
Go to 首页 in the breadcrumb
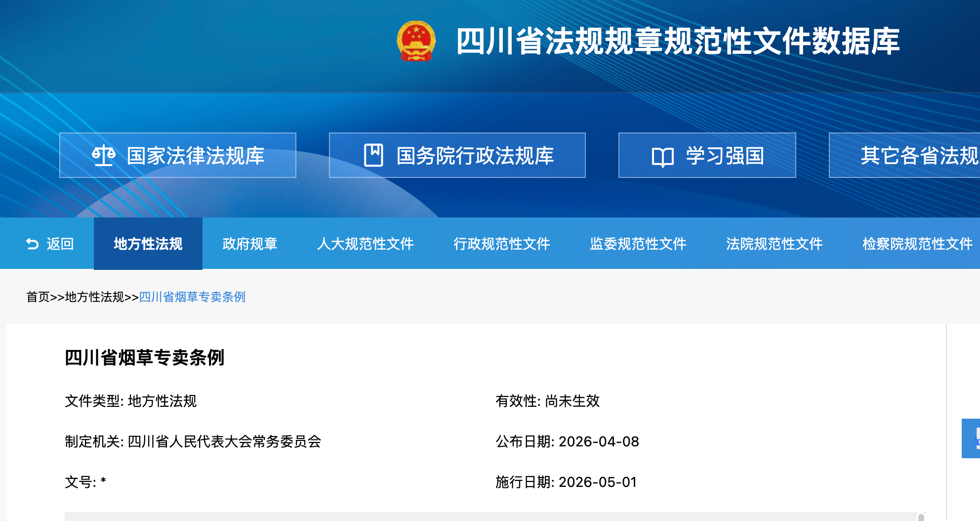[x=38, y=297]
